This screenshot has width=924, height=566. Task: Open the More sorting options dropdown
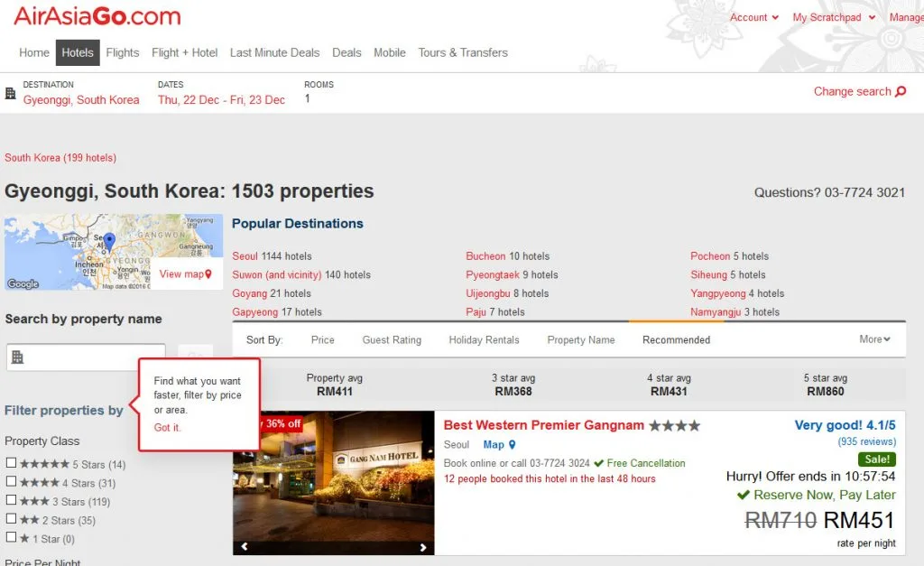click(873, 339)
